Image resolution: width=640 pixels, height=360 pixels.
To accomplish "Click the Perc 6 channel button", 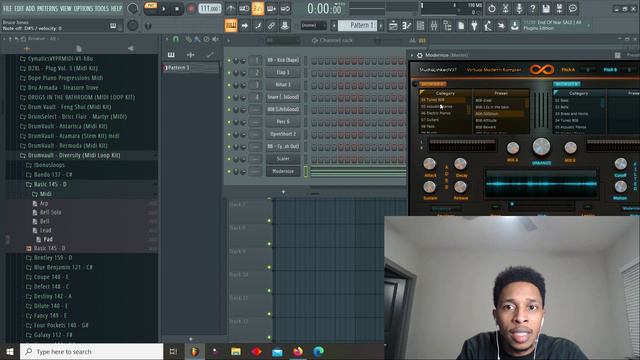I will (x=283, y=122).
